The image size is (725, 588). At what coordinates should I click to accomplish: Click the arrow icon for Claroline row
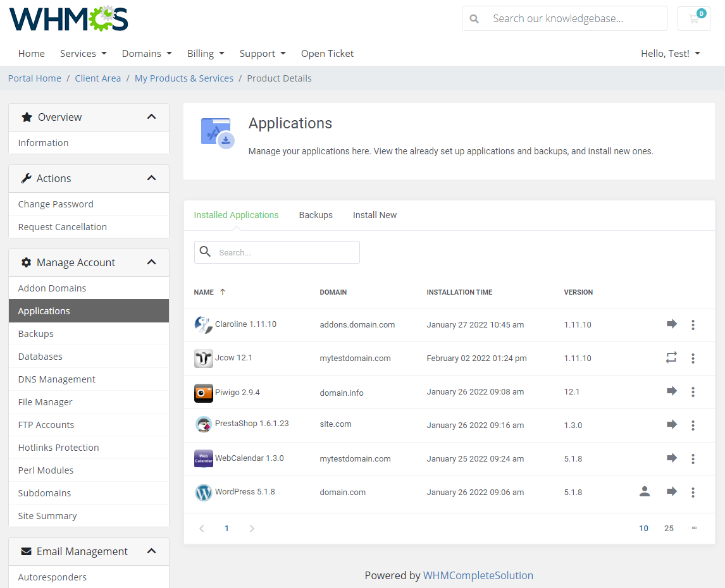pos(672,324)
